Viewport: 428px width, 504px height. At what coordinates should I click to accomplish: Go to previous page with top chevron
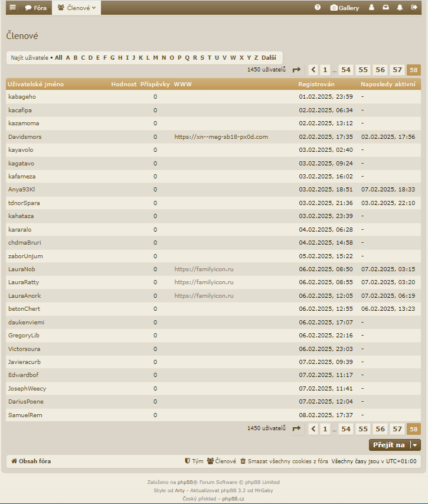[x=313, y=70]
